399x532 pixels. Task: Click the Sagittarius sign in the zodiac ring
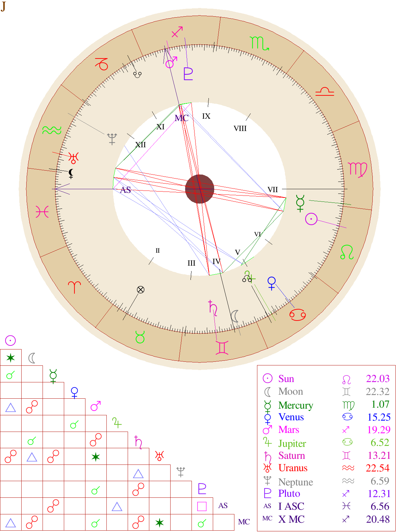pyautogui.click(x=177, y=32)
